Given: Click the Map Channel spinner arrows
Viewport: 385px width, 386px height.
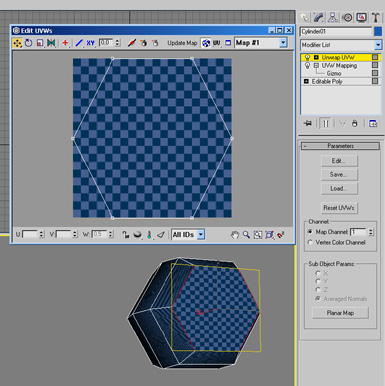Looking at the screenshot, I should (371, 232).
